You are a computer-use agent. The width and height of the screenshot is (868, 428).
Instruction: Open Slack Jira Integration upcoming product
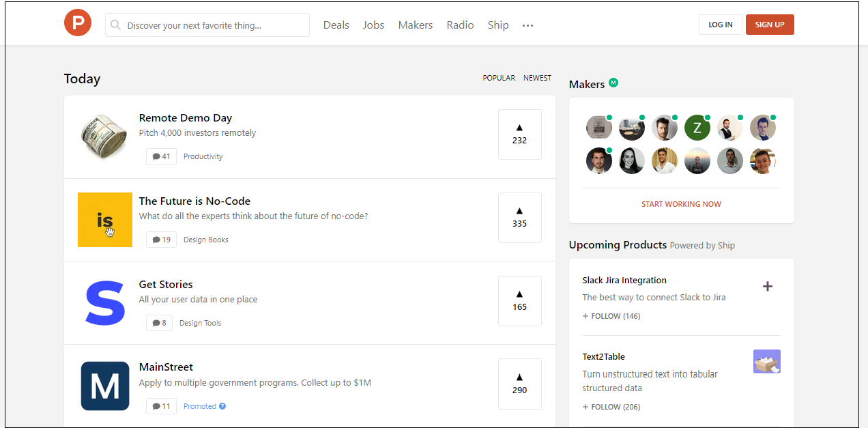[x=624, y=281]
